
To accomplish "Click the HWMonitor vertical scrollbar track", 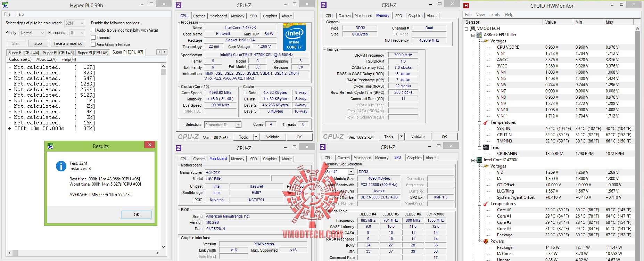I will 637,146.
